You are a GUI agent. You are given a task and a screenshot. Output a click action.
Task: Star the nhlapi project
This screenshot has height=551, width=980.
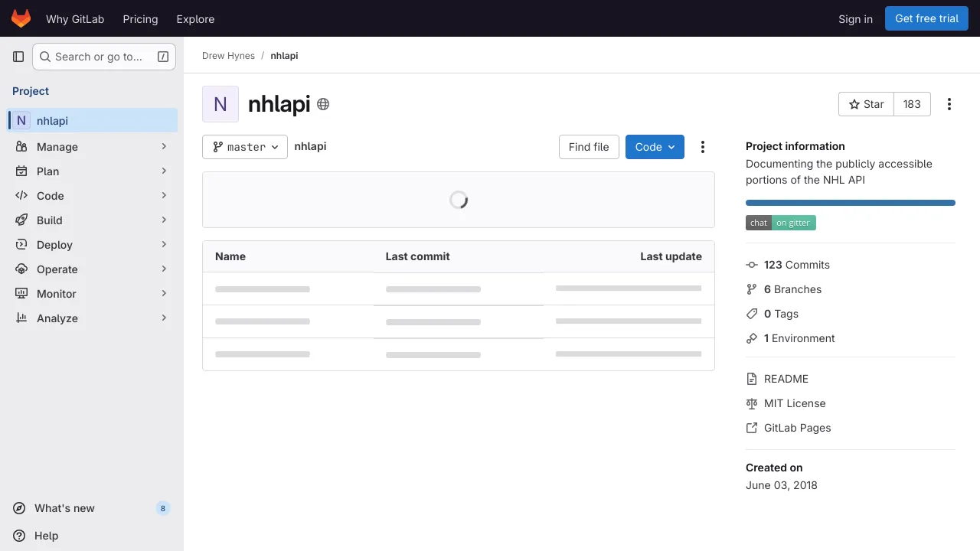click(x=866, y=104)
